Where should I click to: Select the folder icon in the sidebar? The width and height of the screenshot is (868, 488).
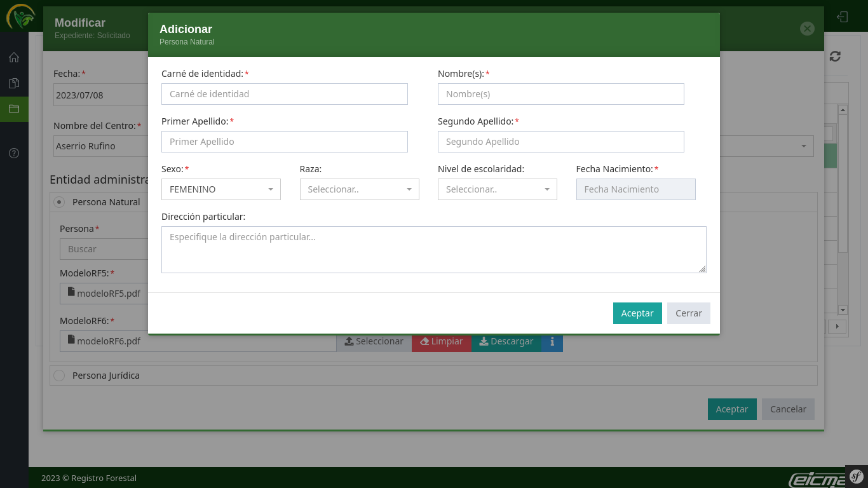click(x=14, y=109)
